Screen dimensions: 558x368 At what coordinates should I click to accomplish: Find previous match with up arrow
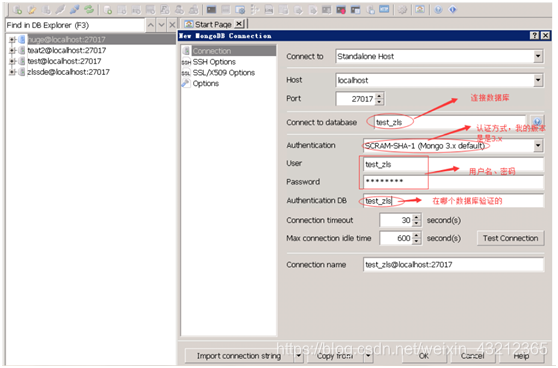click(x=151, y=25)
